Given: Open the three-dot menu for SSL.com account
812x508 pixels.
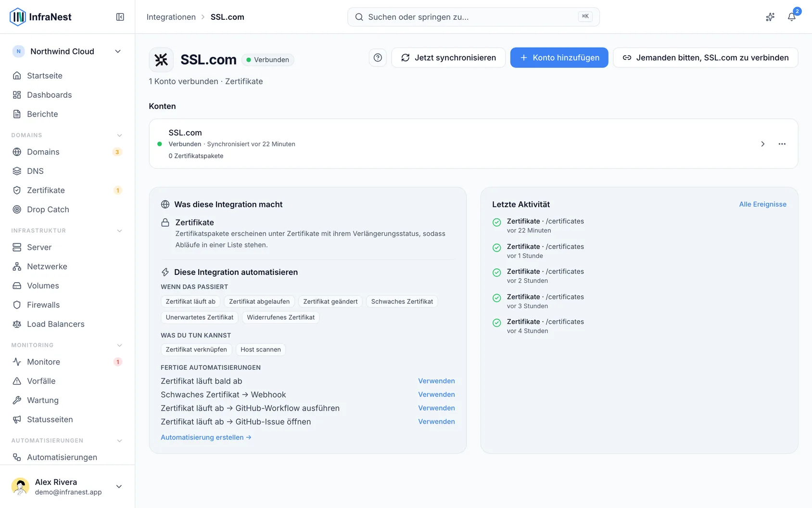Looking at the screenshot, I should 782,144.
